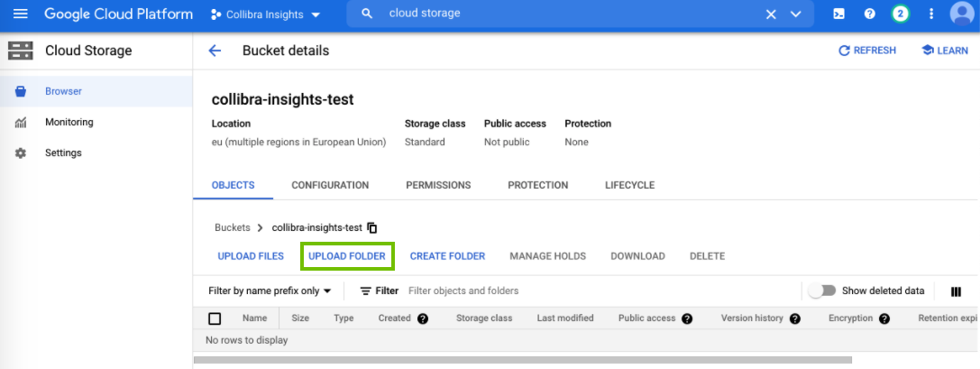Open Filter by name prefix only dropdown
The image size is (980, 369).
tap(270, 291)
